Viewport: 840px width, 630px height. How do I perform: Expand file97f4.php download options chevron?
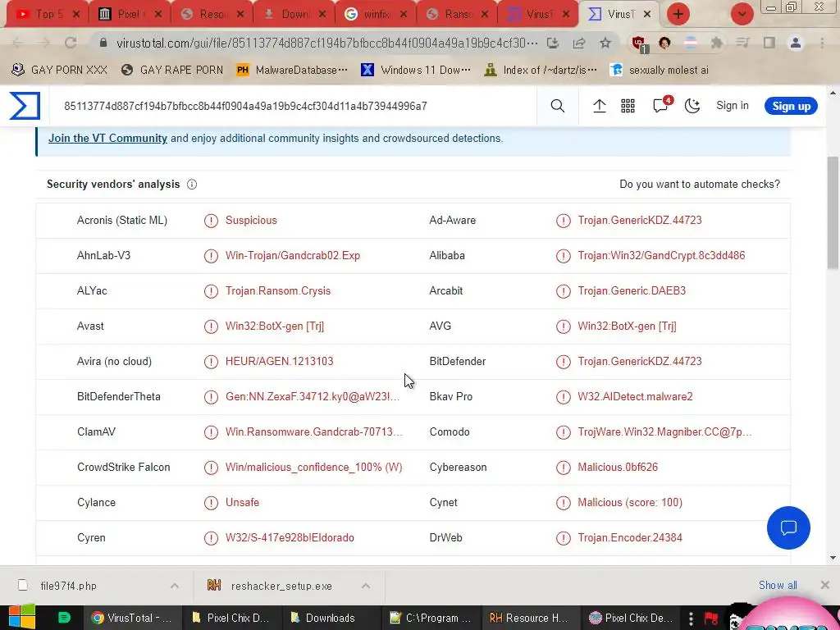175,586
